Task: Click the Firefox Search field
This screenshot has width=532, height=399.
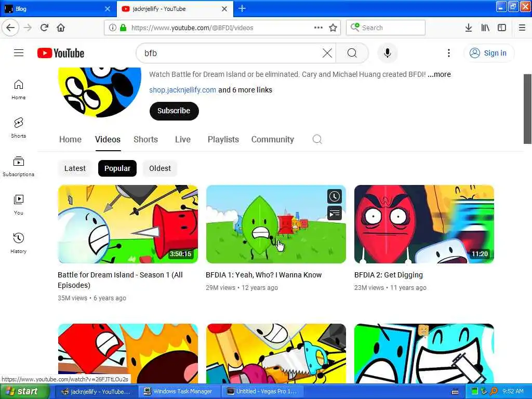Action: coord(386,28)
